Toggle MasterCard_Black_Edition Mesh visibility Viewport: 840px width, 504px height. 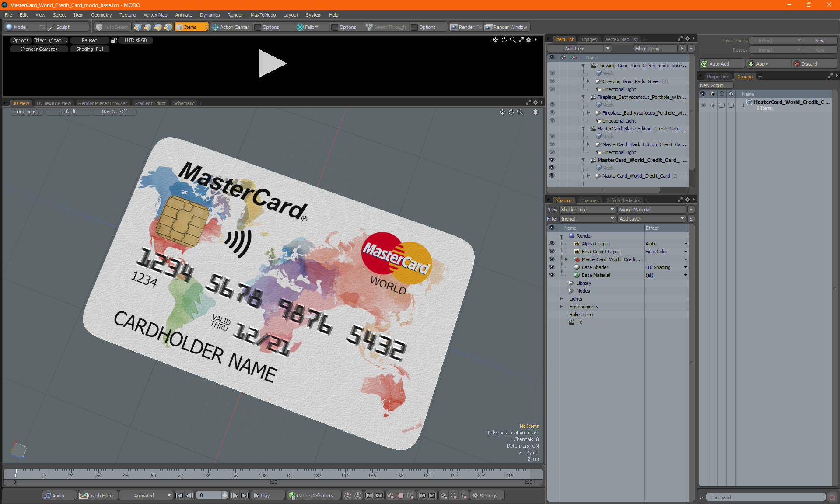[x=552, y=136]
